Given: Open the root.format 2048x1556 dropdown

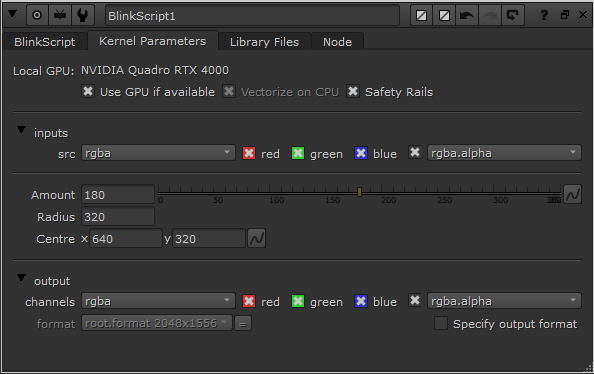Looking at the screenshot, I should coord(157,323).
